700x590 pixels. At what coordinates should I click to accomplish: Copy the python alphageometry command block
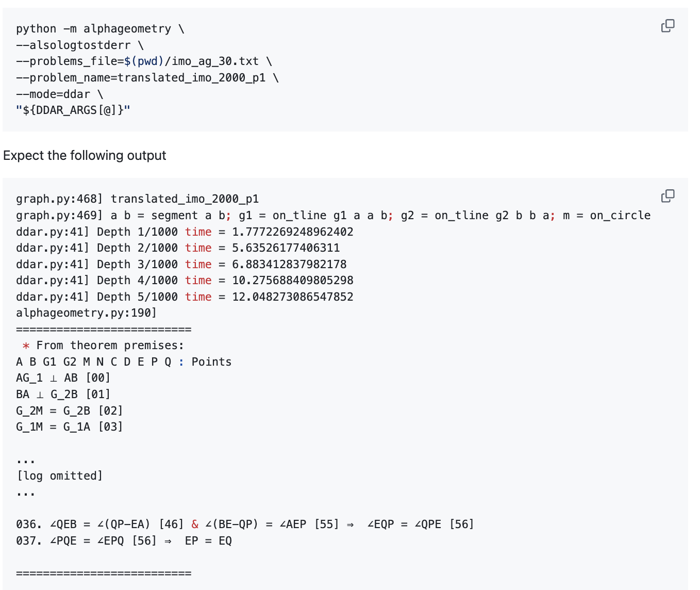pos(668,26)
